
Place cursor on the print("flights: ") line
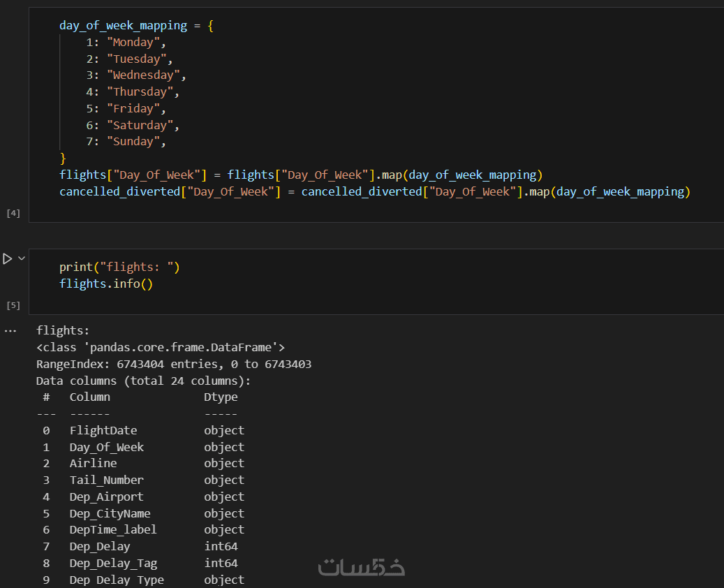(119, 267)
